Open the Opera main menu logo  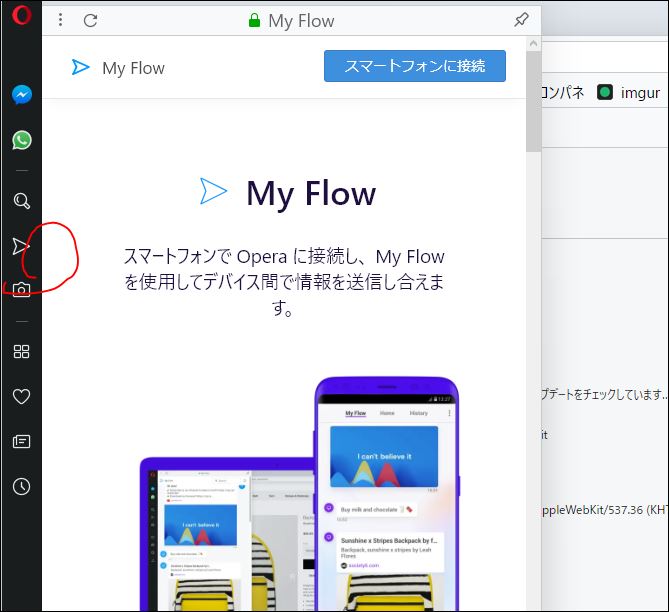[x=21, y=14]
